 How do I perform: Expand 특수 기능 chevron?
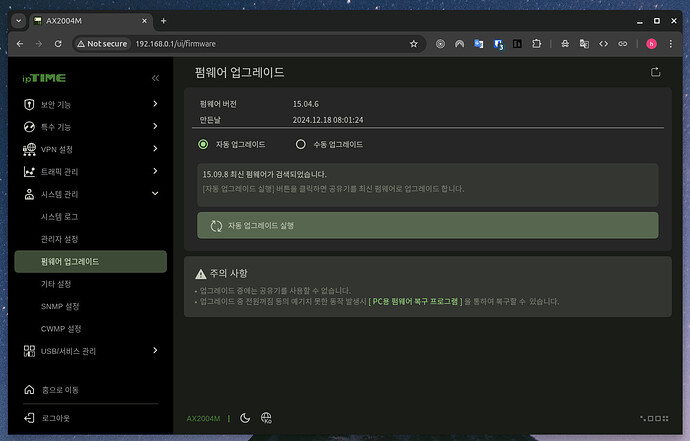pyautogui.click(x=155, y=126)
